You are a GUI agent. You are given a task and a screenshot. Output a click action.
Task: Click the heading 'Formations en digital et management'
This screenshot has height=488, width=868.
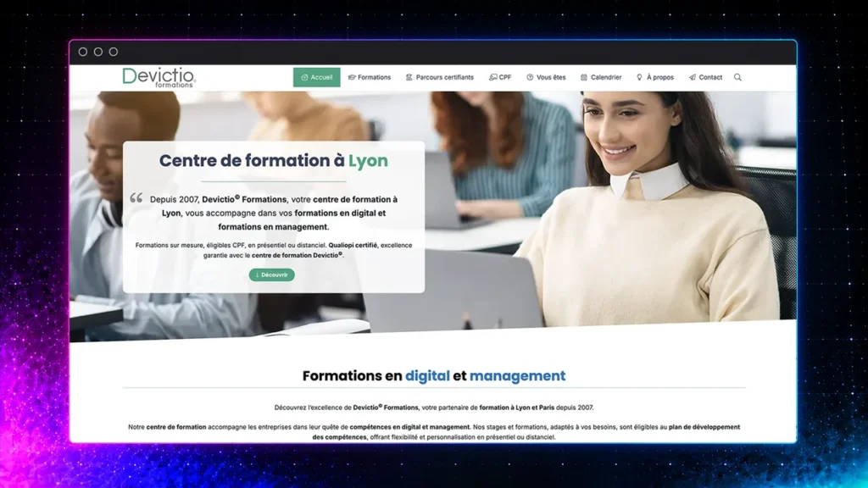point(434,375)
